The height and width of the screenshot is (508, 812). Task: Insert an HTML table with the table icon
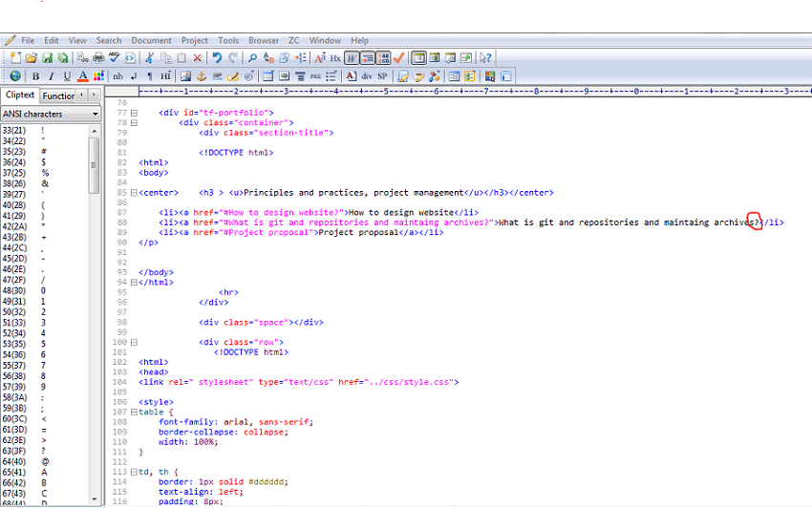point(268,76)
